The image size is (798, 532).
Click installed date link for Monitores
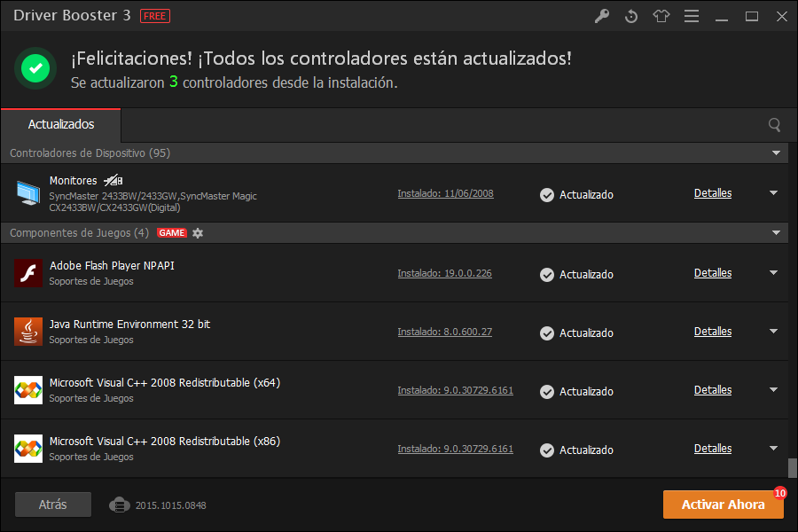coord(445,193)
